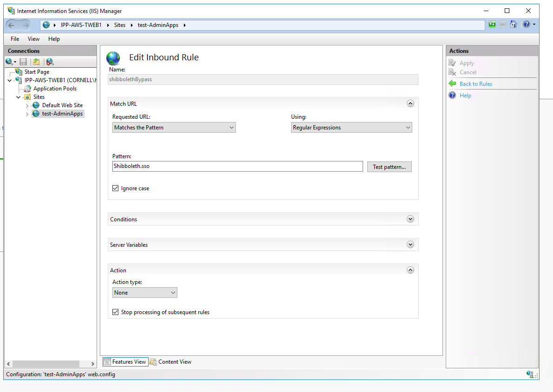
Task: Click the status bar network icon
Action: coord(530,374)
